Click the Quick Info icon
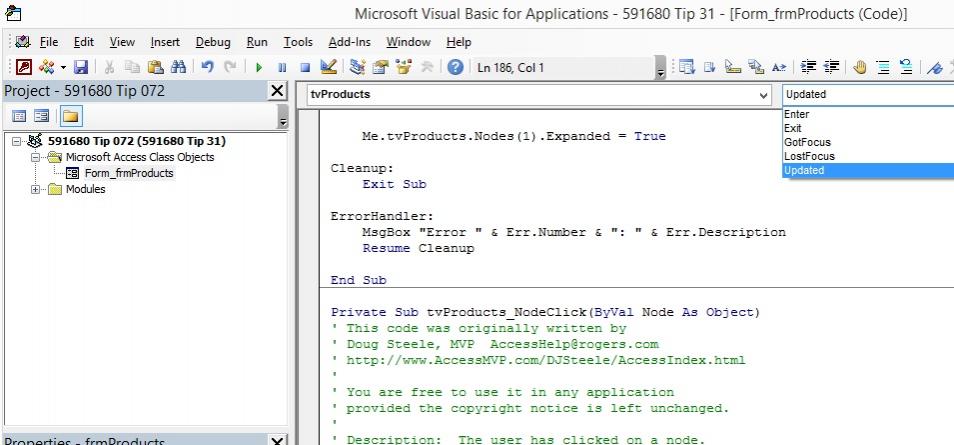954x445 pixels. click(x=733, y=67)
